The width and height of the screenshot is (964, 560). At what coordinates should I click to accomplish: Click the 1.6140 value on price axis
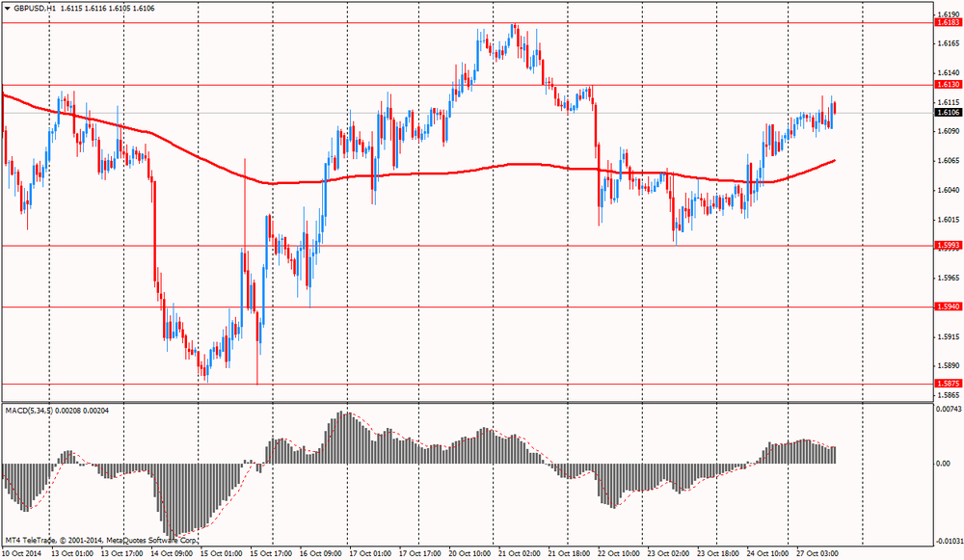pyautogui.click(x=950, y=72)
